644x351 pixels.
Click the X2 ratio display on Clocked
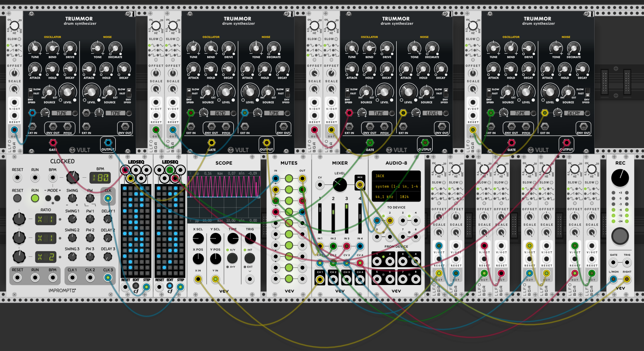(46, 257)
